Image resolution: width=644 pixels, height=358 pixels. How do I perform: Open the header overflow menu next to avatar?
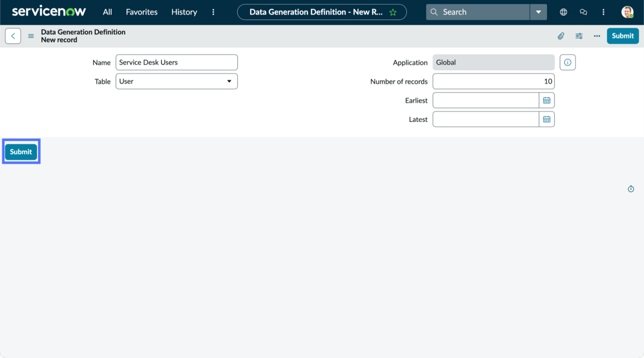(603, 12)
